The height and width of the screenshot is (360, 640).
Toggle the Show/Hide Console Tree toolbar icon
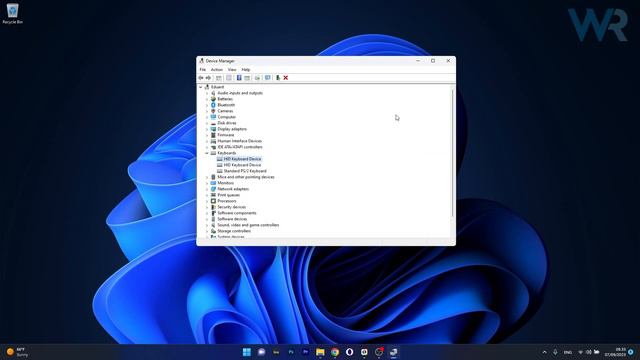pyautogui.click(x=219, y=78)
